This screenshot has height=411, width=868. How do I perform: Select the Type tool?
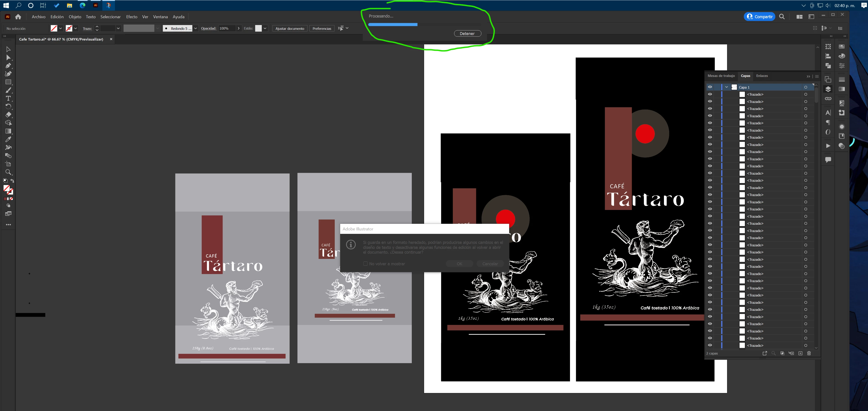8,98
